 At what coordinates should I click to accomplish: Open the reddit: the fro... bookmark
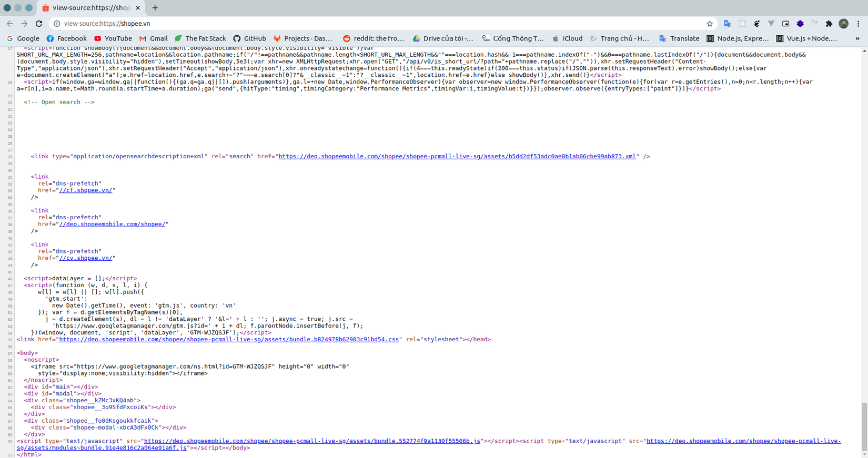[374, 38]
